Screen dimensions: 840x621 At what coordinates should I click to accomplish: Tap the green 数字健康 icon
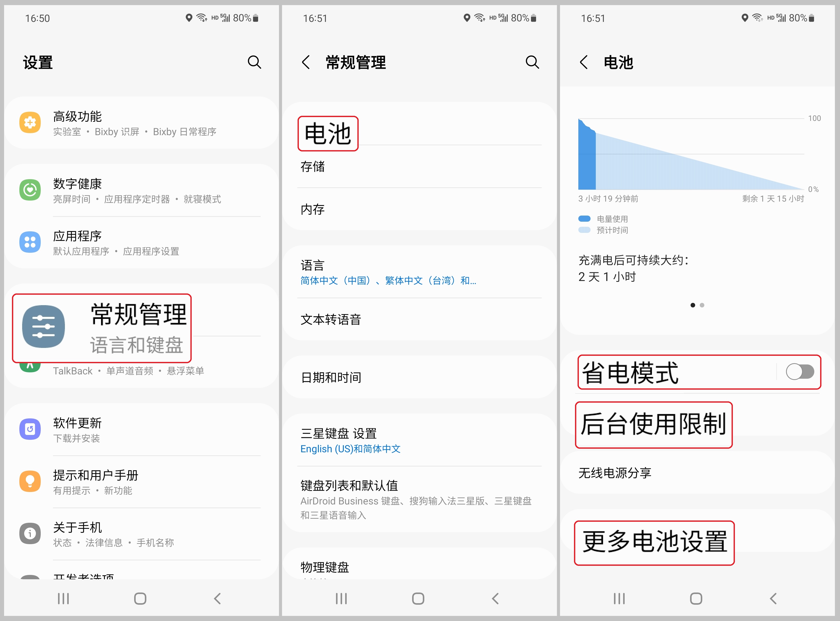pyautogui.click(x=30, y=189)
